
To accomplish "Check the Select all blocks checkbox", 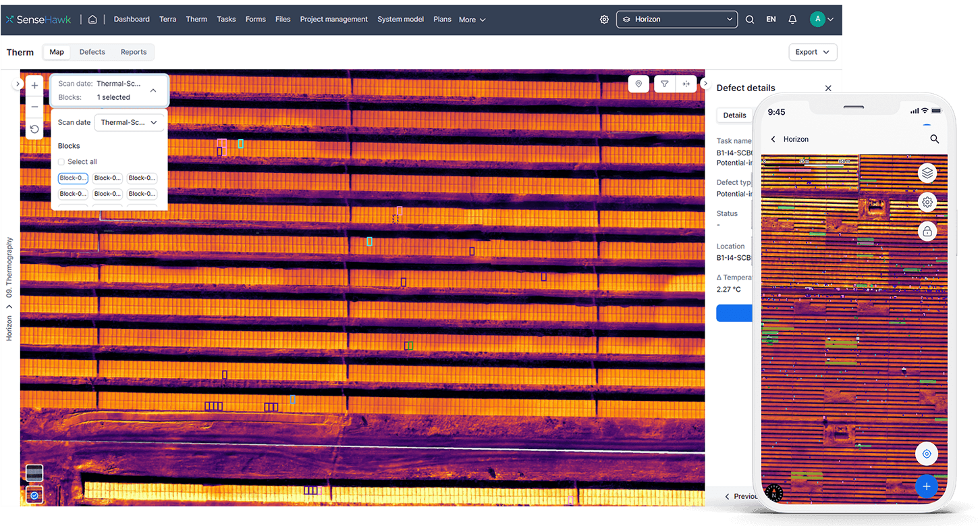I will [61, 162].
